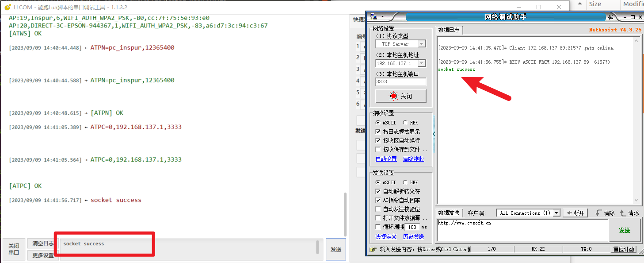The height and width of the screenshot is (263, 644).
Task: Click 清除接收 link
Action: 414,159
